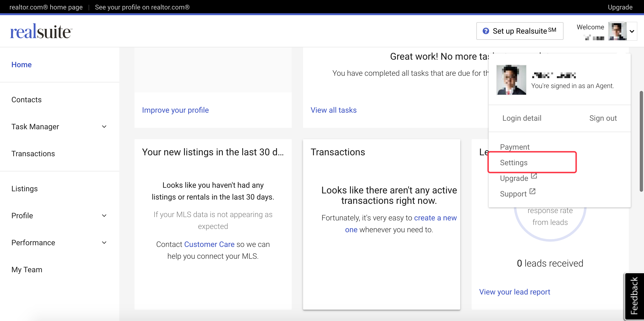This screenshot has height=321, width=644.
Task: Collapse the account dropdown arrow
Action: pyautogui.click(x=632, y=31)
